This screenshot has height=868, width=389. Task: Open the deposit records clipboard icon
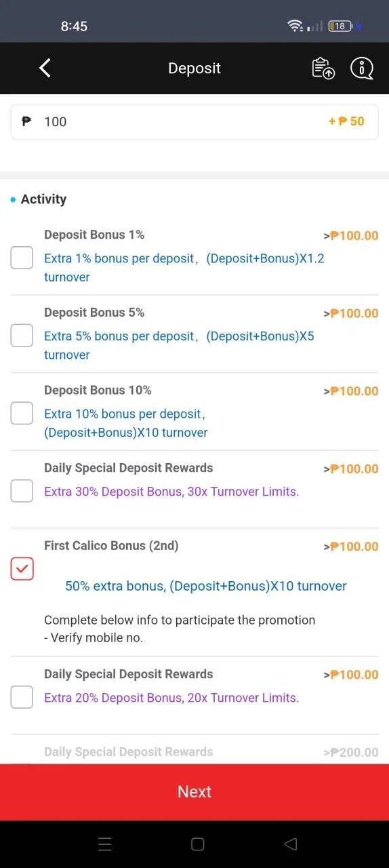323,68
